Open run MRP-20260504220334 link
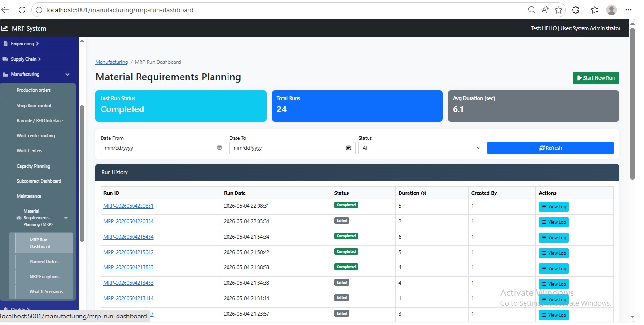Image resolution: width=644 pixels, height=325 pixels. point(128,221)
